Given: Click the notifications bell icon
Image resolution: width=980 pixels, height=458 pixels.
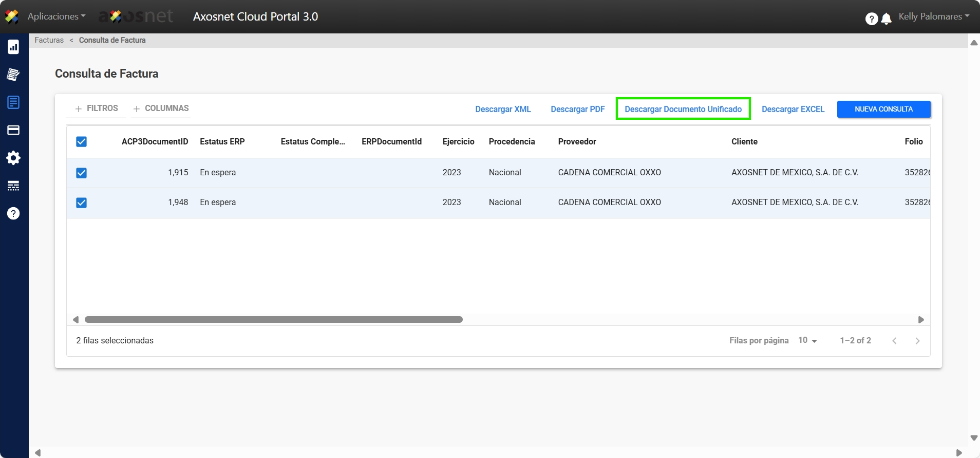Looking at the screenshot, I should 886,19.
